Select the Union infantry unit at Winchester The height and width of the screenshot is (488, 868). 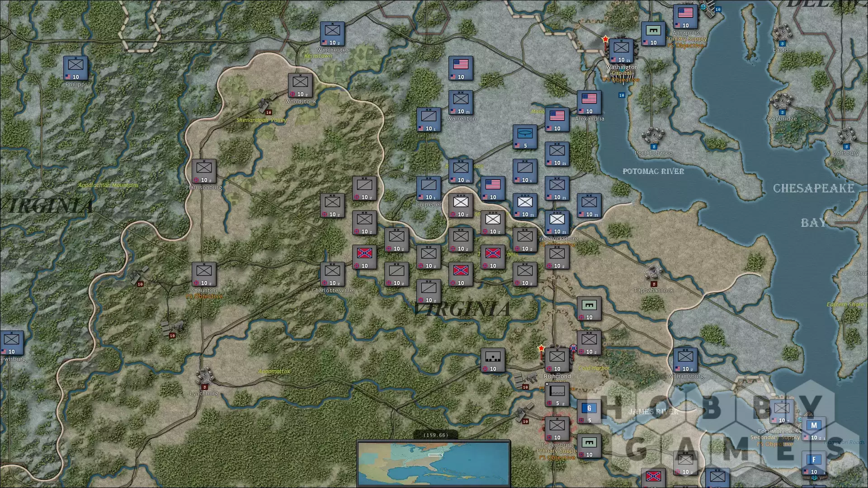click(x=333, y=34)
